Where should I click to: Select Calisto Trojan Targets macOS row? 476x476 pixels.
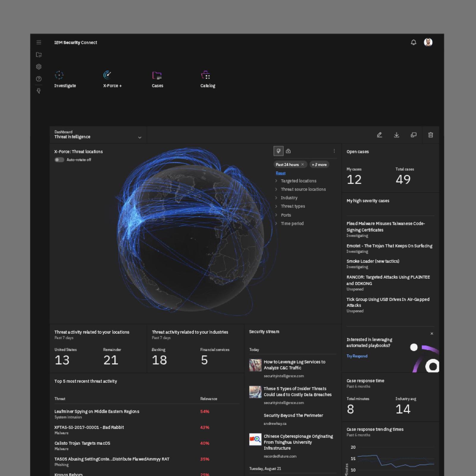[82, 443]
